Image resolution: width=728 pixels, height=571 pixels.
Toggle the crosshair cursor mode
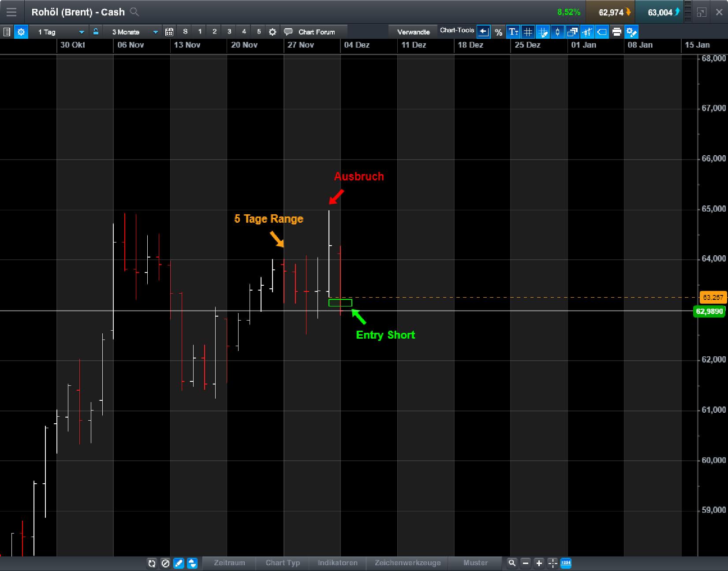click(552, 564)
